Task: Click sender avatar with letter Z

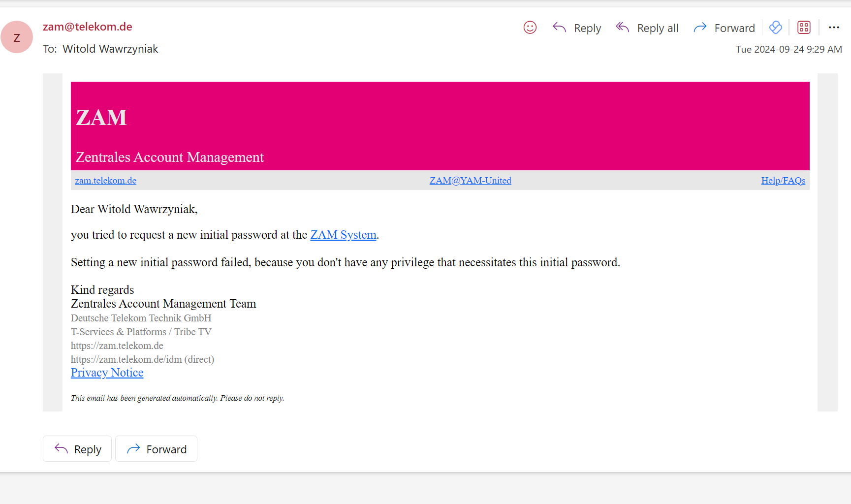Action: [x=17, y=37]
